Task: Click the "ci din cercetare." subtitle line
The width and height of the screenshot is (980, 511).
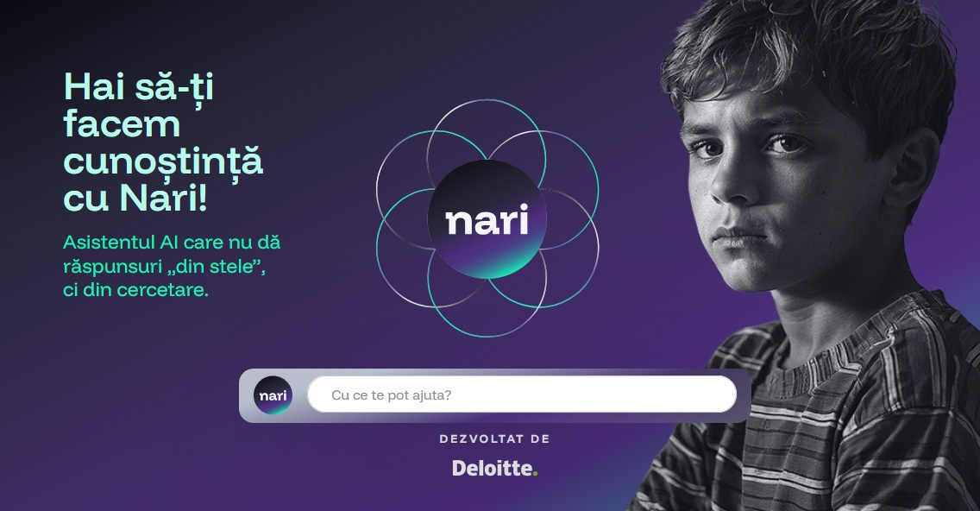Action: [135, 290]
